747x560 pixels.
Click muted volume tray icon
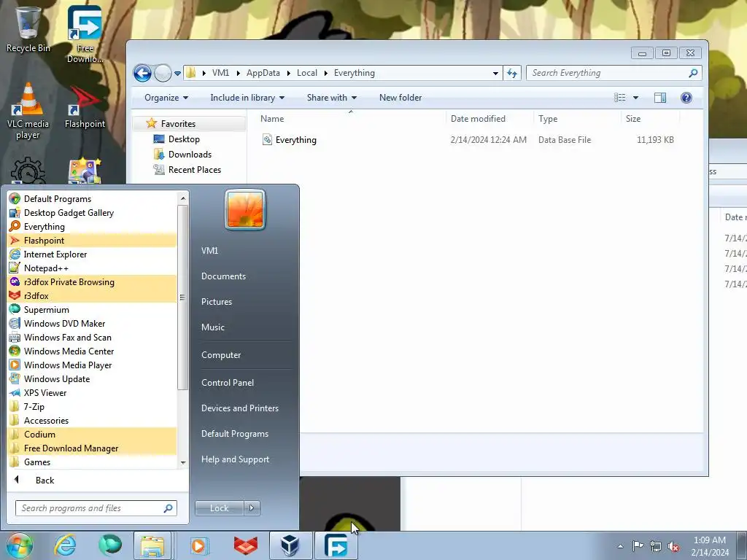(673, 546)
